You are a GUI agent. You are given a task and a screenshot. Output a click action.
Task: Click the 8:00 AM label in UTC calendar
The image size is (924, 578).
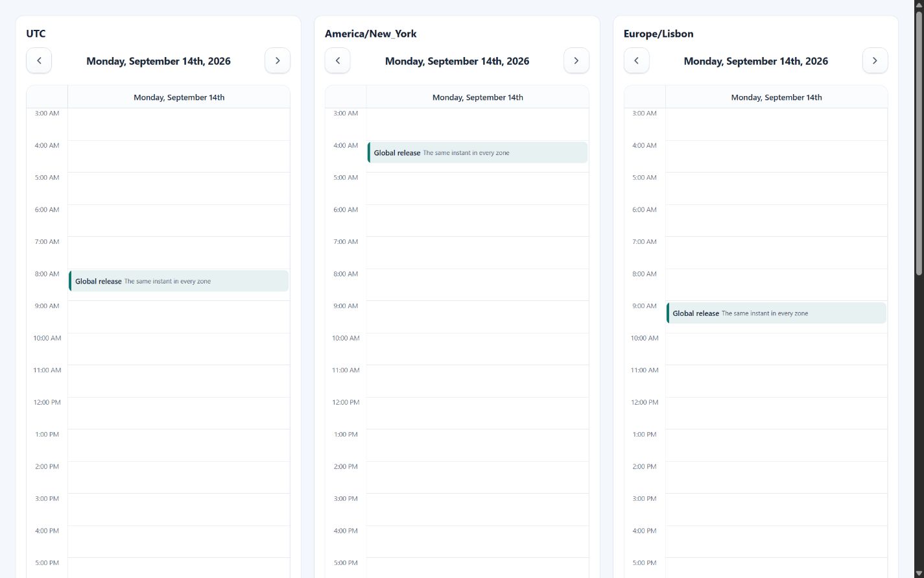(x=47, y=274)
